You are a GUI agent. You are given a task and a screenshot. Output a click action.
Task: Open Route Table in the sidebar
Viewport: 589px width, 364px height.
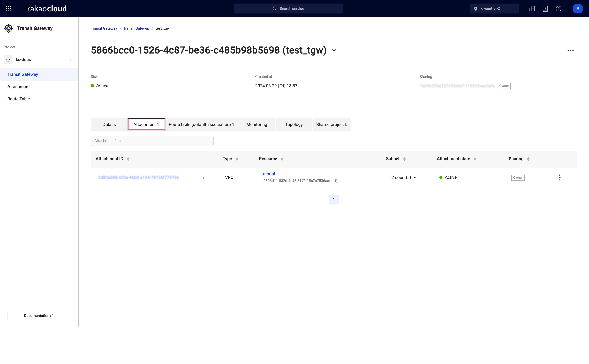(39, 99)
